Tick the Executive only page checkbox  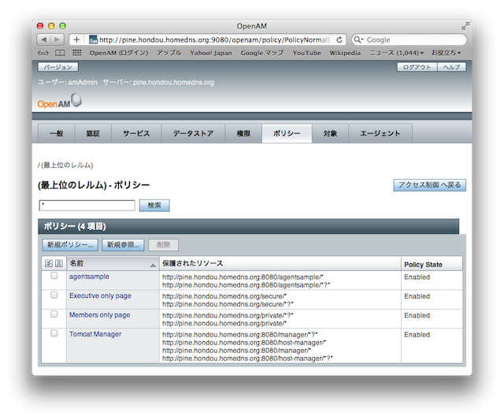pyautogui.click(x=54, y=295)
